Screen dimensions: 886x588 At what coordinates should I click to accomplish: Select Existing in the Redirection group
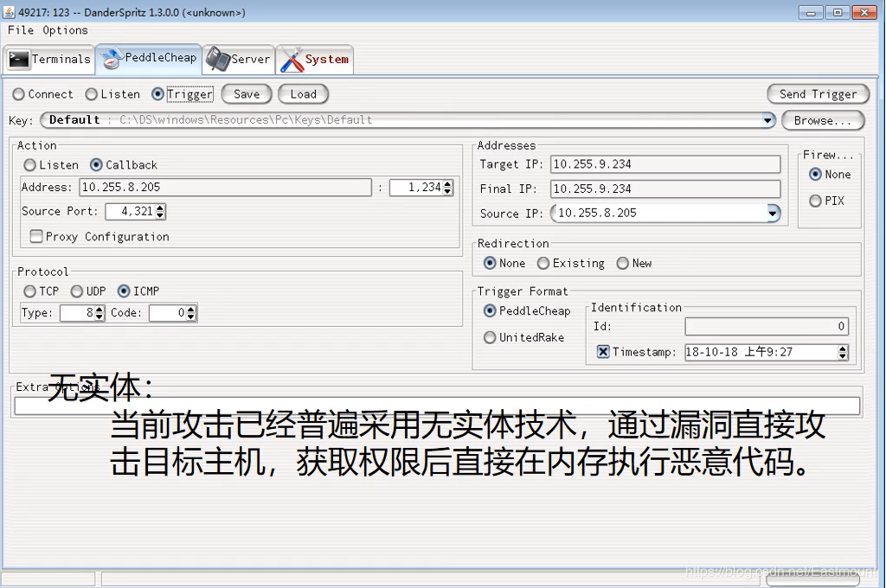543,263
